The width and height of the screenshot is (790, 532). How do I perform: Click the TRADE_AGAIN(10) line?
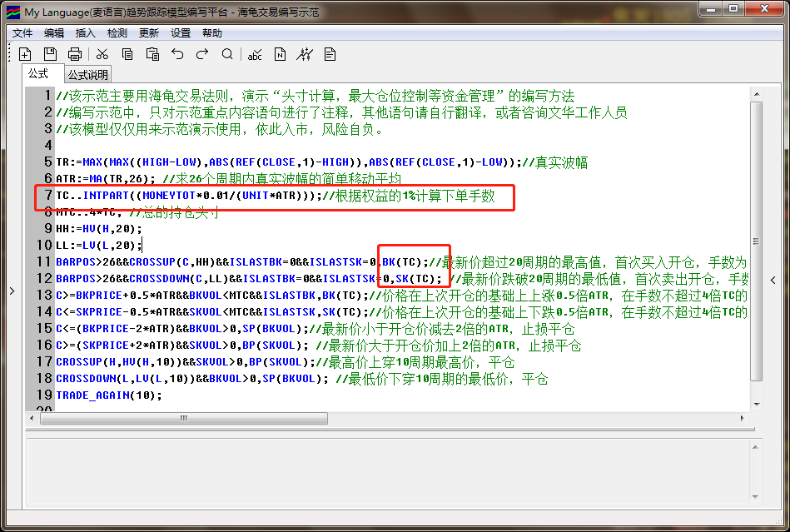(x=109, y=395)
